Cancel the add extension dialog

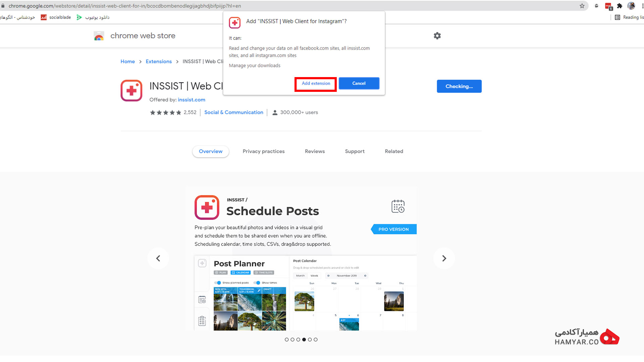pyautogui.click(x=359, y=83)
